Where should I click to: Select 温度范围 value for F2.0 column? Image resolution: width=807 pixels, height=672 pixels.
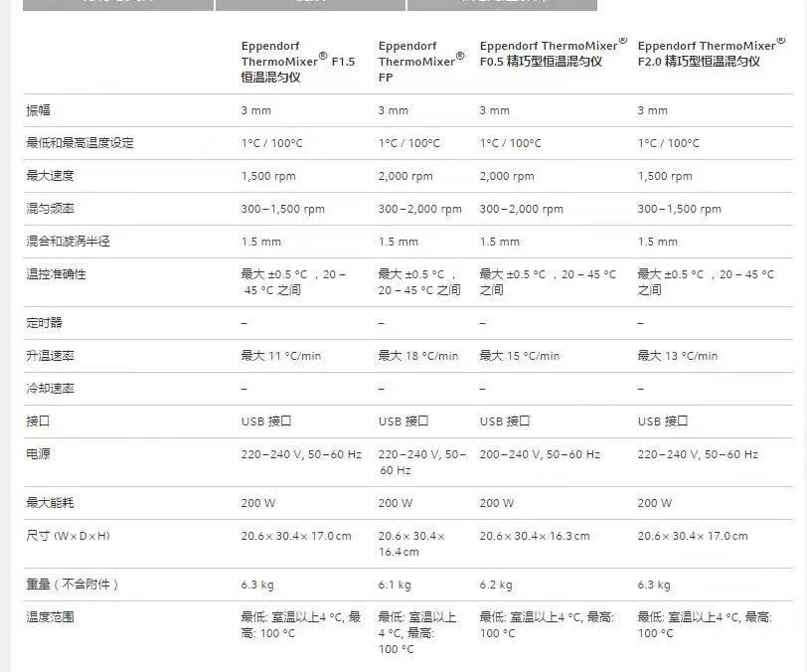[x=705, y=625]
